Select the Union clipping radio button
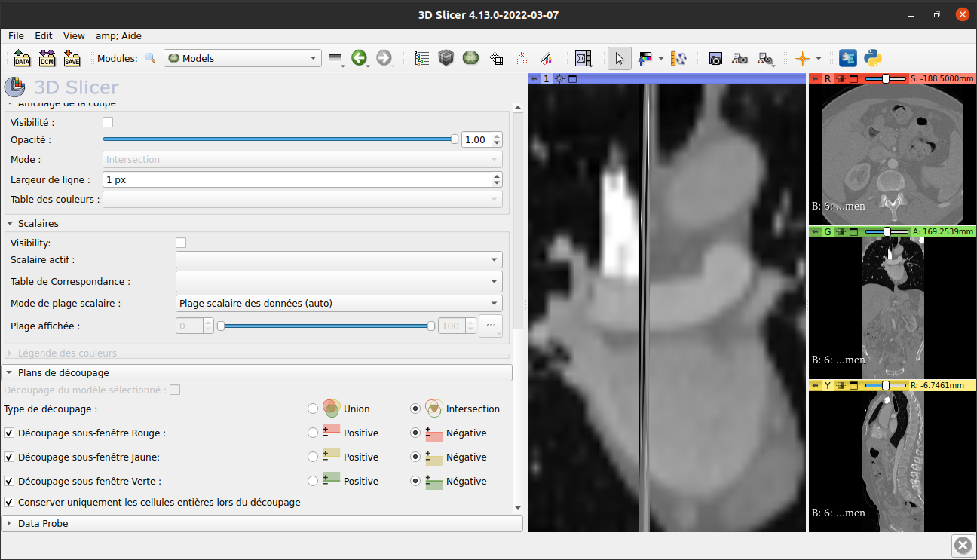Screen dimensions: 977x560 pyautogui.click(x=313, y=409)
